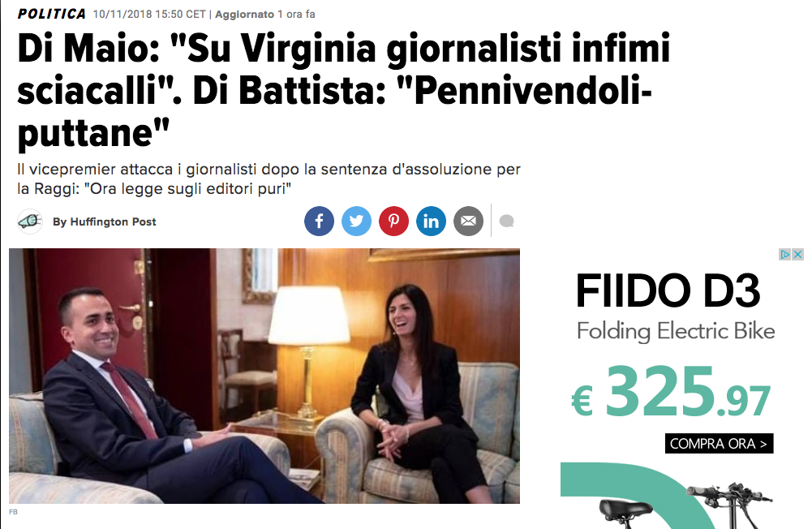
Task: Click the article subtitle about vicepremier
Action: [269, 178]
